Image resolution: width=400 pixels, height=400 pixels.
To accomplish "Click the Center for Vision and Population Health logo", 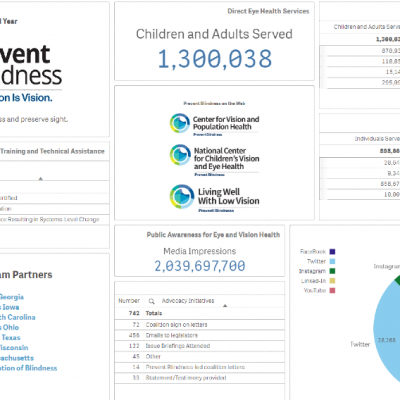I will point(214,124).
